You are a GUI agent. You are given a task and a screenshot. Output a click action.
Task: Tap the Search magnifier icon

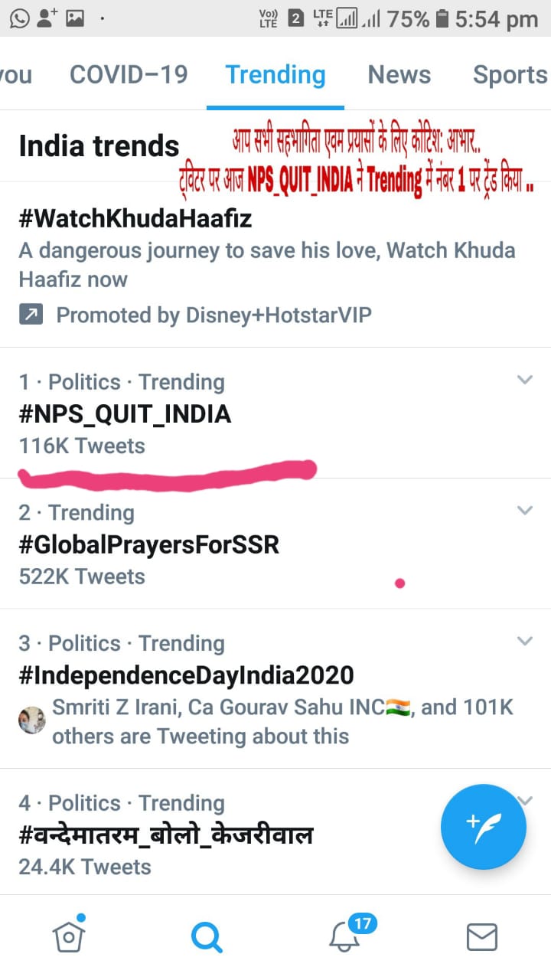(207, 936)
